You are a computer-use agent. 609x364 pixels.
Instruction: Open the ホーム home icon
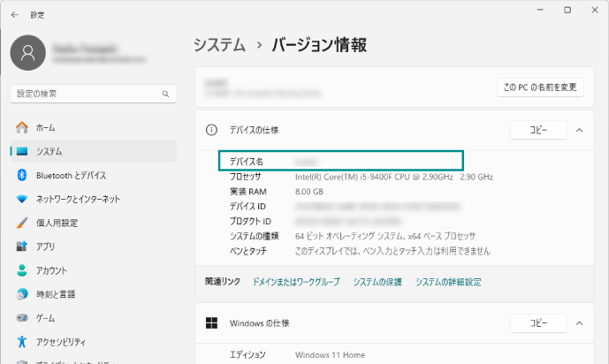click(21, 127)
